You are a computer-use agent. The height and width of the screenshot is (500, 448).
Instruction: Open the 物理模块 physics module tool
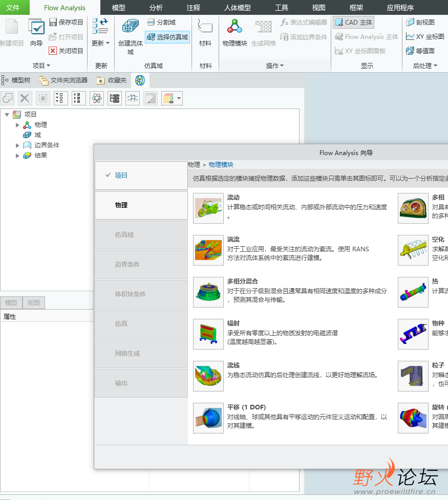click(x=235, y=32)
